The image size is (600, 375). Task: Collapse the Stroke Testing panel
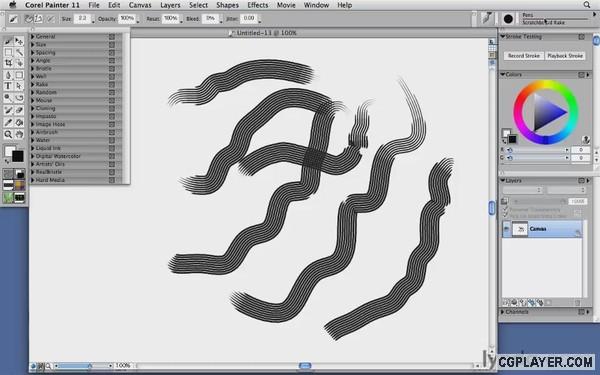[x=502, y=37]
